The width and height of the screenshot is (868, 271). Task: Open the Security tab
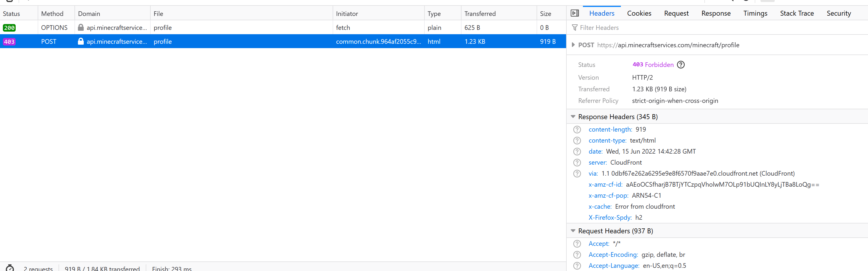pyautogui.click(x=839, y=13)
